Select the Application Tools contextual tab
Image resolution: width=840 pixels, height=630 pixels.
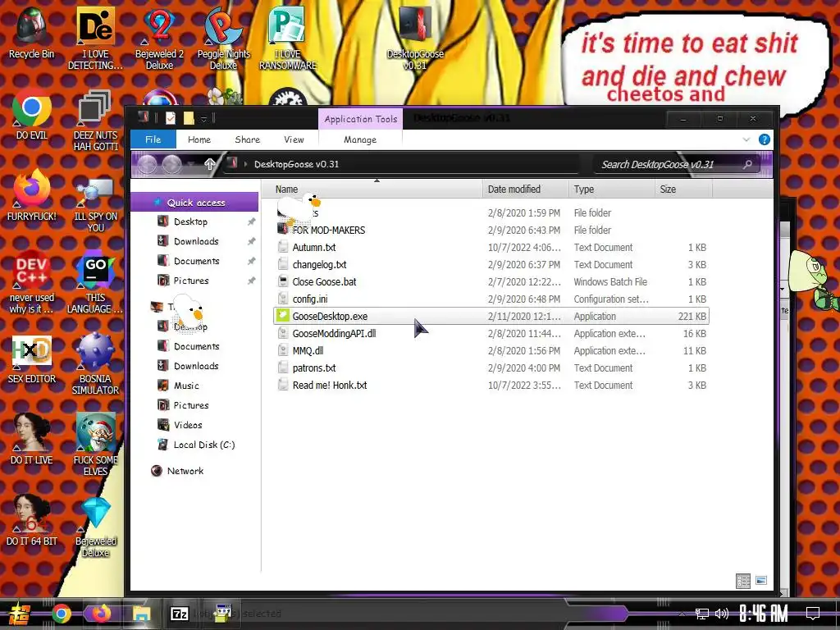pyautogui.click(x=361, y=119)
